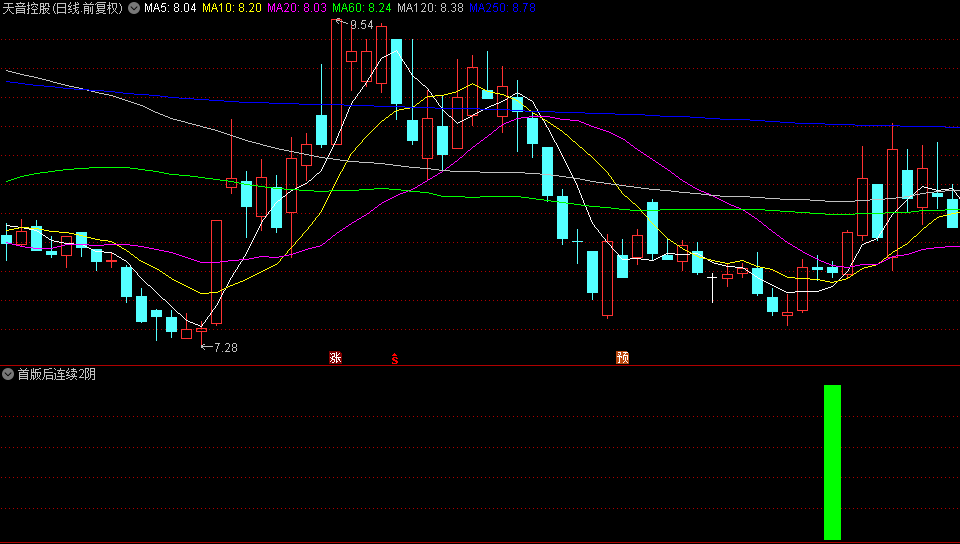Select the MA10: 8.20 label
Viewport: 960px width, 544px height.
(x=232, y=8)
